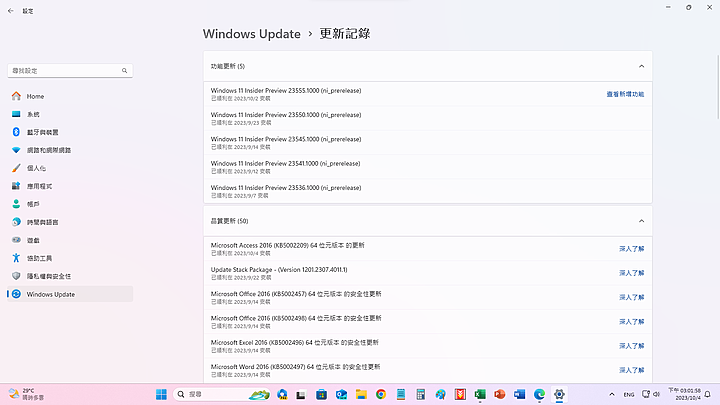Launch Outlook from the taskbar
Viewport: 720px width, 405px height.
click(x=341, y=394)
